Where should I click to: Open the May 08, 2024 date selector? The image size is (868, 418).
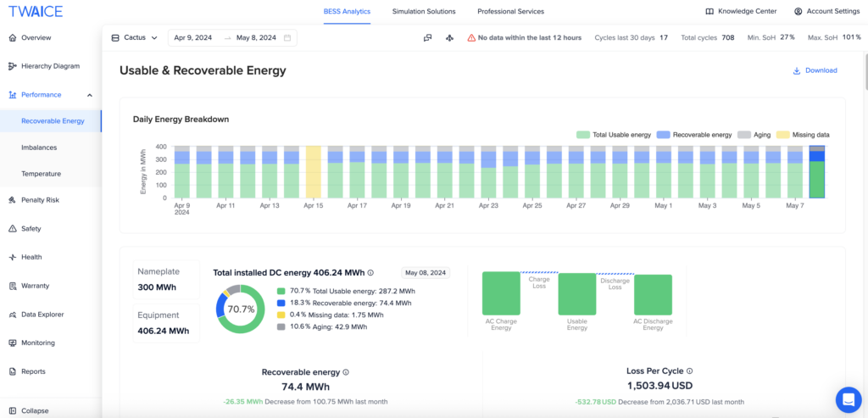[x=426, y=273]
